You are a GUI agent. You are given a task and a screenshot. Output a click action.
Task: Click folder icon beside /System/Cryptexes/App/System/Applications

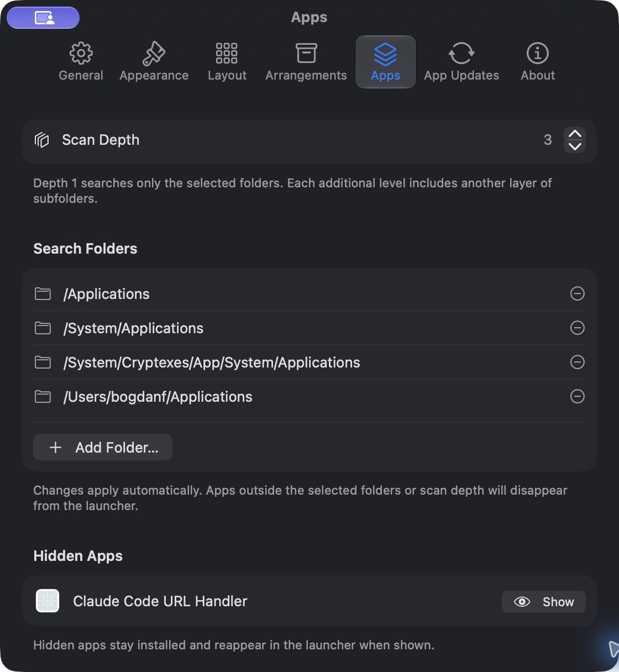point(43,362)
